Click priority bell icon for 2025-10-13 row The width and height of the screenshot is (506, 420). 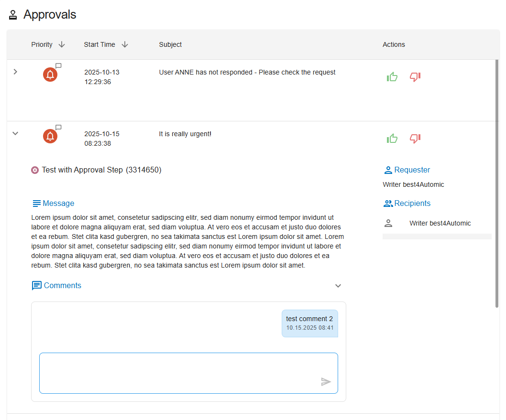50,75
